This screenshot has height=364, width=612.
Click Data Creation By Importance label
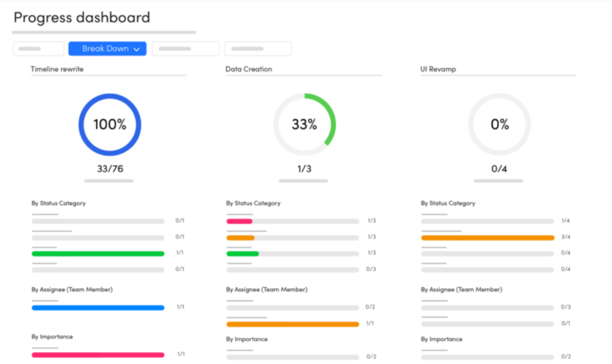pos(247,339)
